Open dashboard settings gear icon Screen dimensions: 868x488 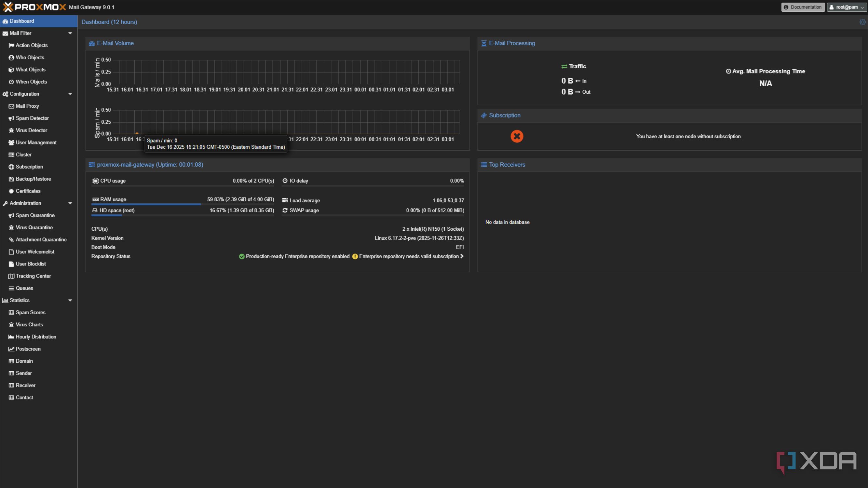coord(862,22)
